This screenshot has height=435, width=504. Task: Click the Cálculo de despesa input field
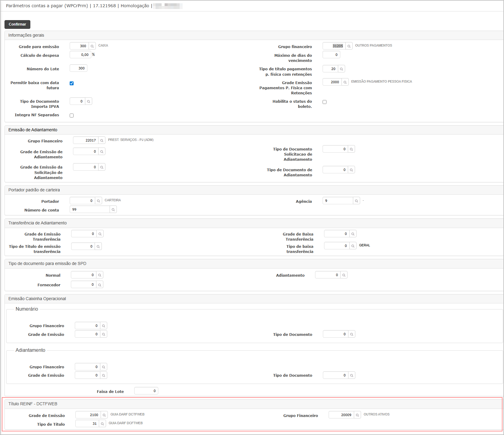click(80, 55)
